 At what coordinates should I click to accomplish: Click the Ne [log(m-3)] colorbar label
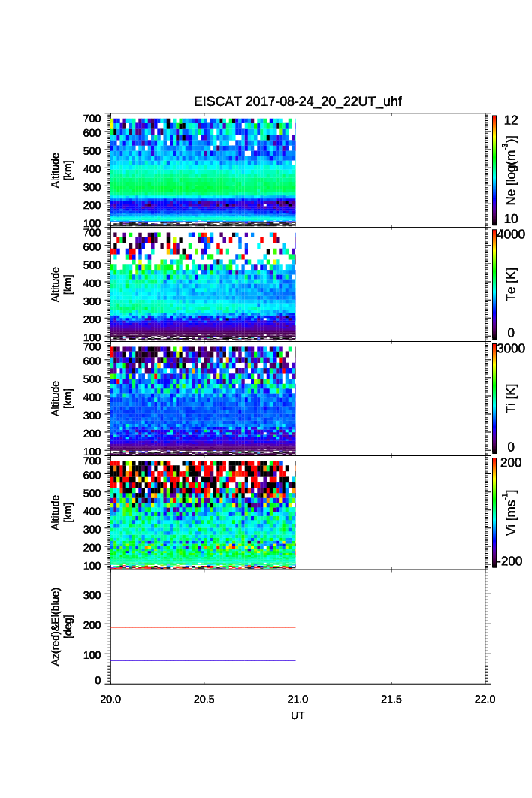coord(512,171)
